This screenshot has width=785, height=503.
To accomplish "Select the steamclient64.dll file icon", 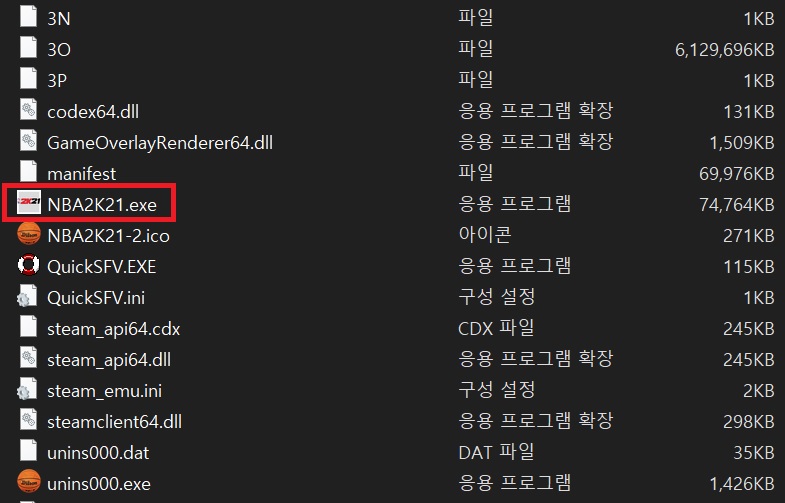I will (x=29, y=420).
